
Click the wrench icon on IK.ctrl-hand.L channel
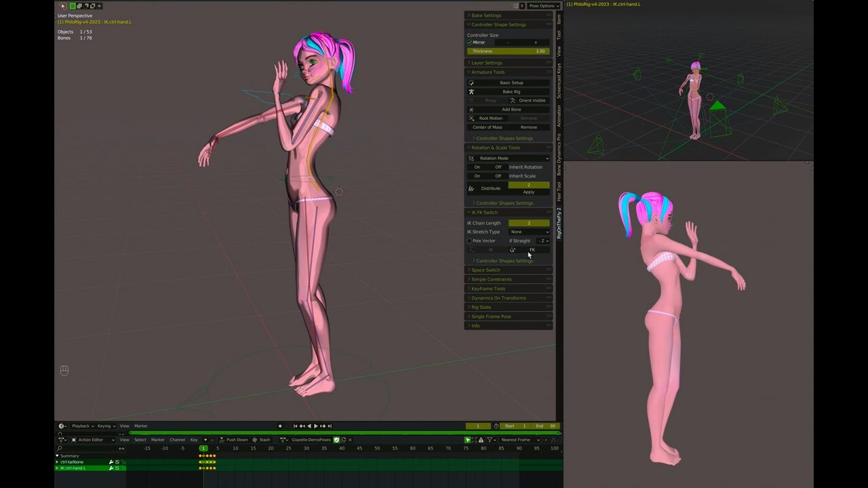(x=111, y=468)
